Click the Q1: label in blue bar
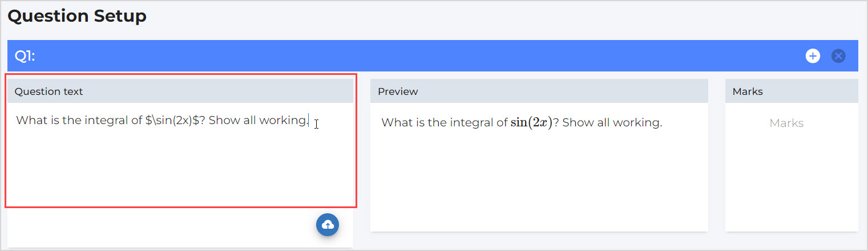Viewport: 868px width, 251px height. click(25, 55)
